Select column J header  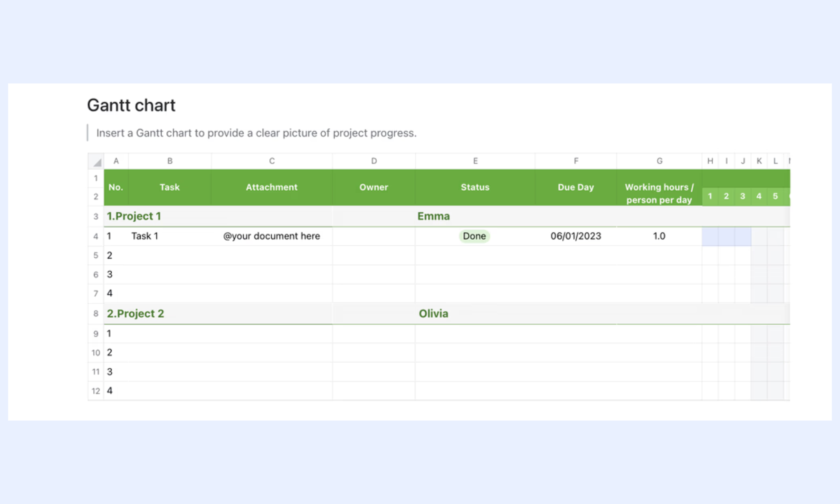point(743,161)
